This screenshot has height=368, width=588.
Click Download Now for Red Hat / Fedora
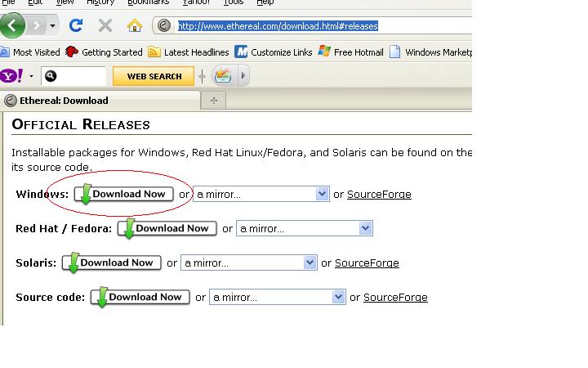tap(167, 228)
